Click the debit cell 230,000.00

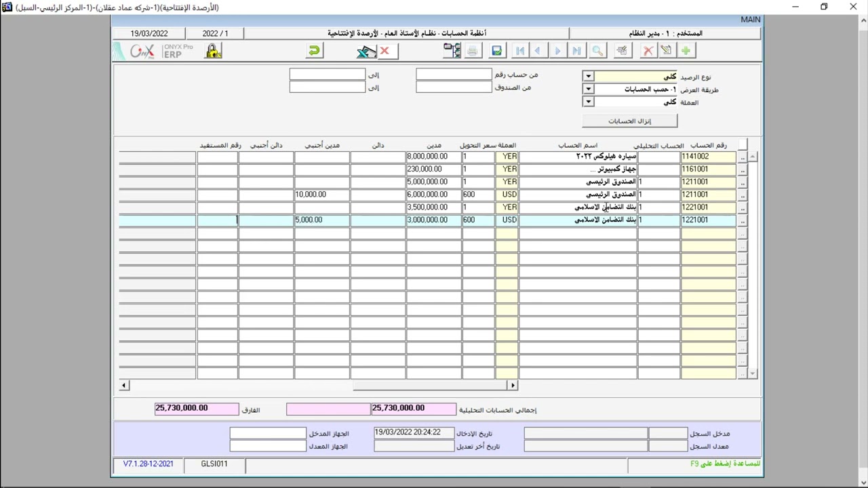pos(434,169)
